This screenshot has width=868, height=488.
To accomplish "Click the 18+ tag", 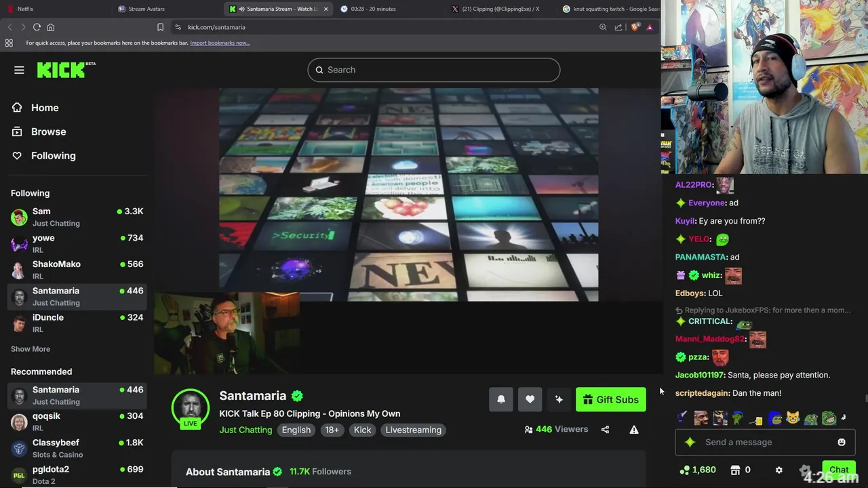I will pos(332,430).
